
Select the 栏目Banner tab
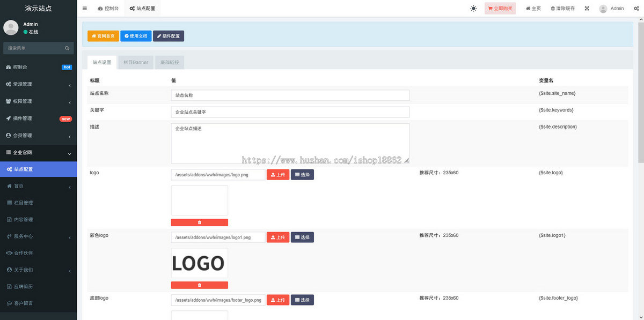pos(136,62)
